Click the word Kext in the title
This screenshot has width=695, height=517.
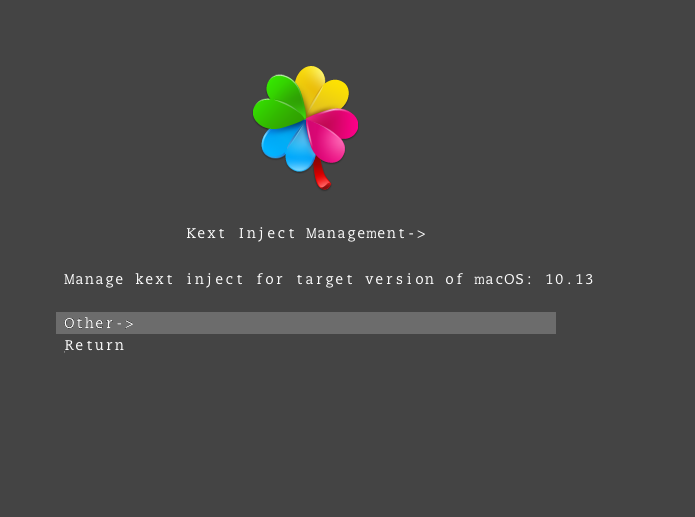(x=206, y=233)
